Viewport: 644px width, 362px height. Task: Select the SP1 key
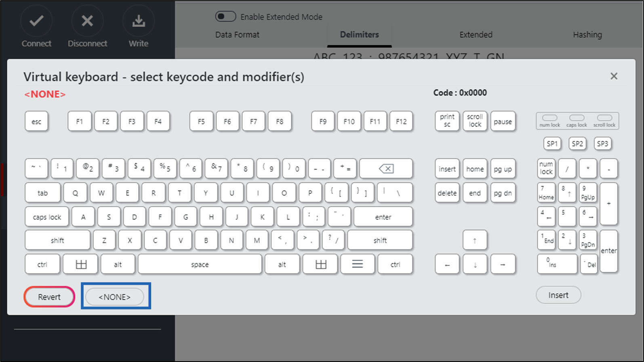tap(552, 144)
